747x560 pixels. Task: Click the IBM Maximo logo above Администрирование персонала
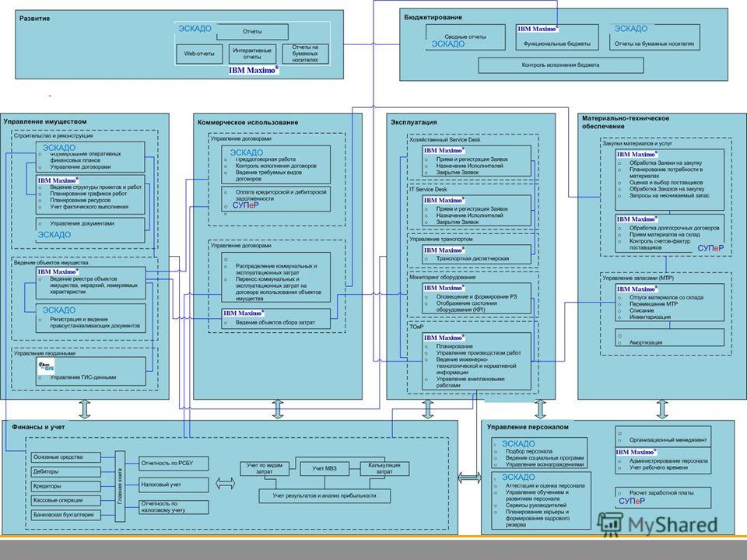pos(637,452)
